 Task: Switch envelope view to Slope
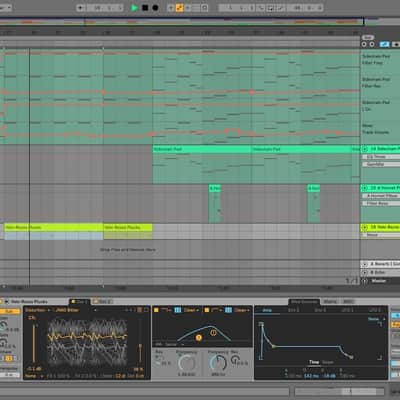(328, 362)
